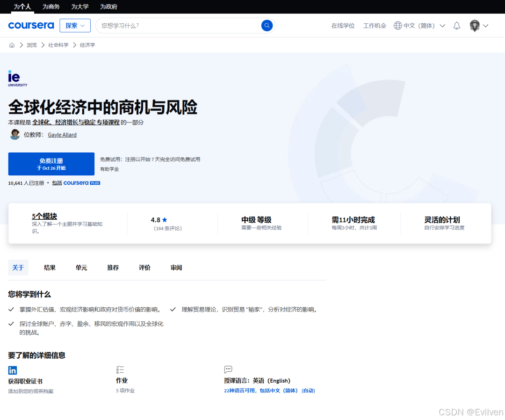Switch to the 单元 tab
The width and height of the screenshot is (505, 420).
(81, 268)
